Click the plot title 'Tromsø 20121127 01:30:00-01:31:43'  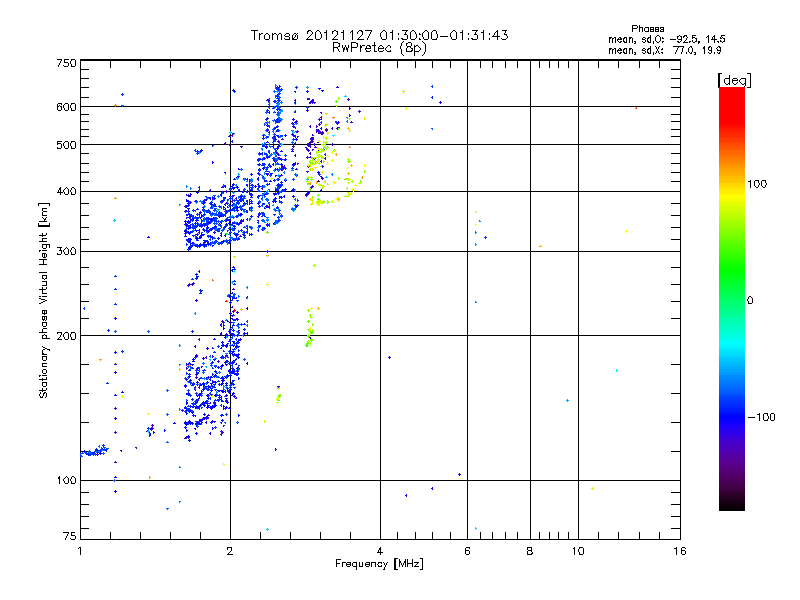point(379,35)
